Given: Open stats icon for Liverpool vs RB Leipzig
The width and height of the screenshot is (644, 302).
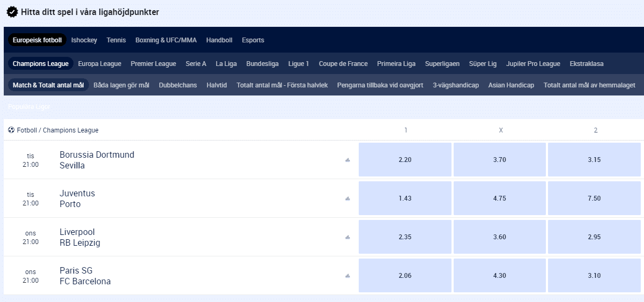Looking at the screenshot, I should point(347,237).
